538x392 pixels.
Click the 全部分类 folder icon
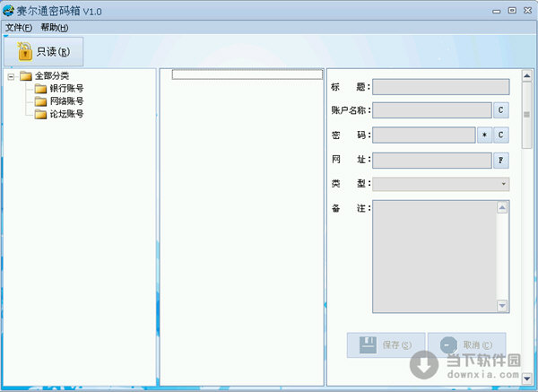26,76
